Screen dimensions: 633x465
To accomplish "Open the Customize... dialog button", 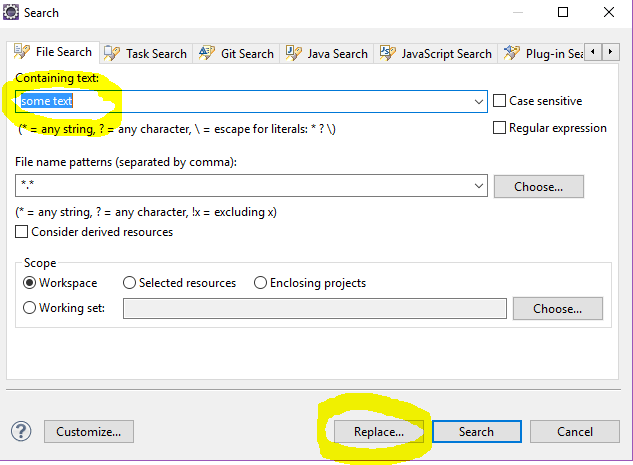I will (x=89, y=431).
